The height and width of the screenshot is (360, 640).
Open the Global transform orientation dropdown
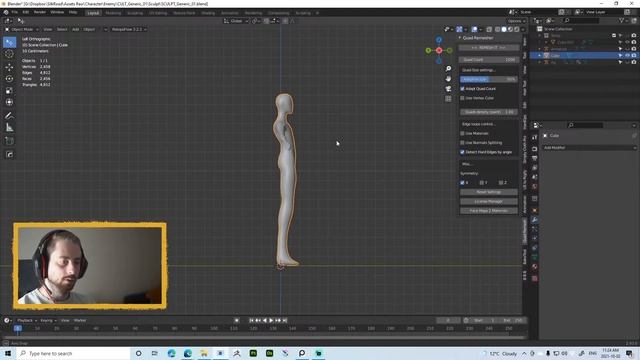236,21
